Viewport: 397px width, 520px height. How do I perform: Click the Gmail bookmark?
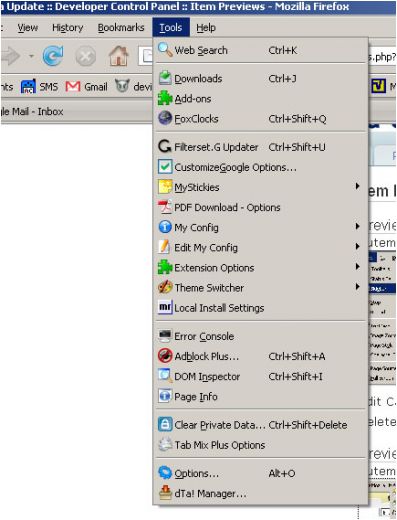click(86, 87)
